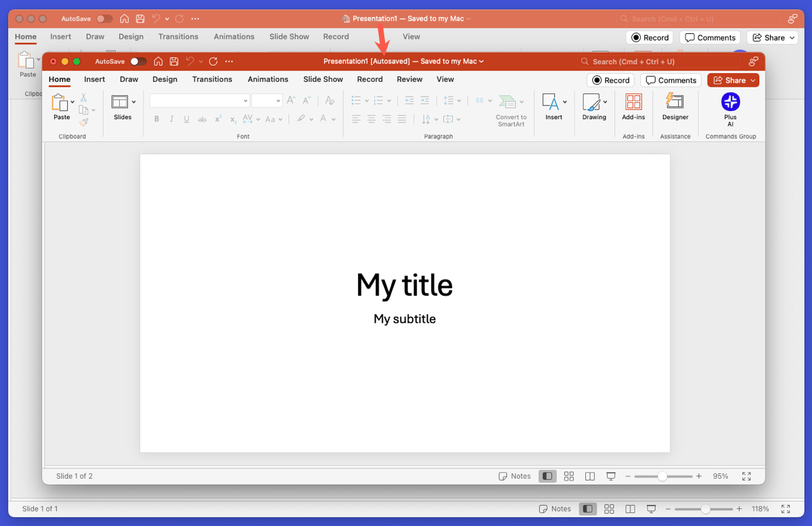Expand the font size dropdown
The width and height of the screenshot is (812, 526).
coord(278,101)
